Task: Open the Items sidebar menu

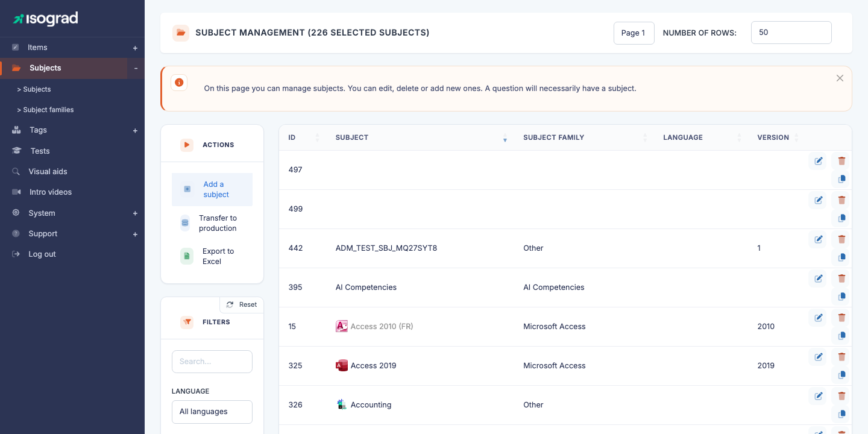Action: [37, 48]
